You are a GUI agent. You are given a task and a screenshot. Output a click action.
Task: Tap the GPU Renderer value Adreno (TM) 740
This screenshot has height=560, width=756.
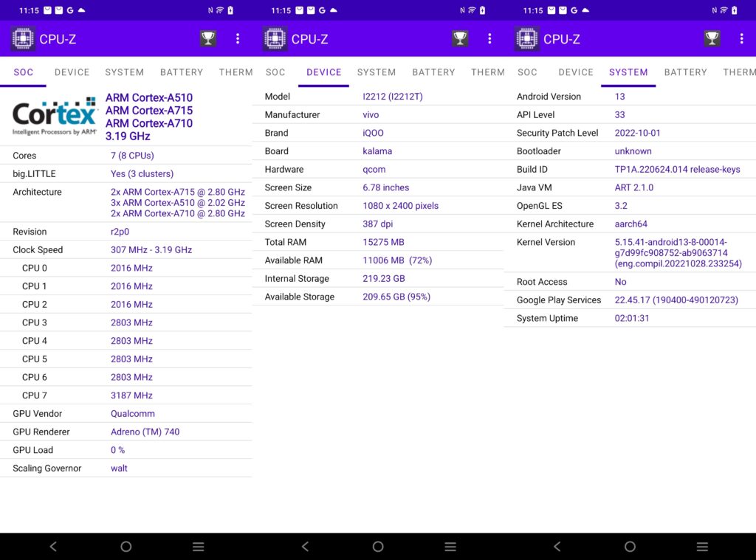point(145,432)
